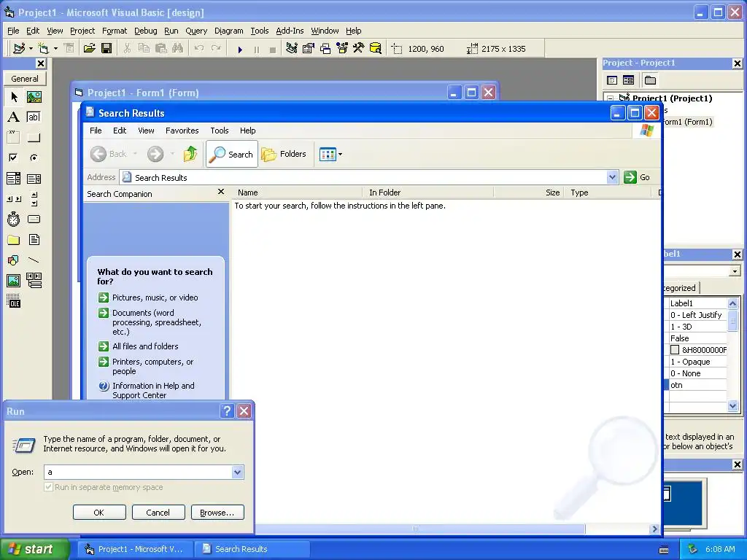
Task: Select the ComboBox control tool
Action: click(14, 179)
